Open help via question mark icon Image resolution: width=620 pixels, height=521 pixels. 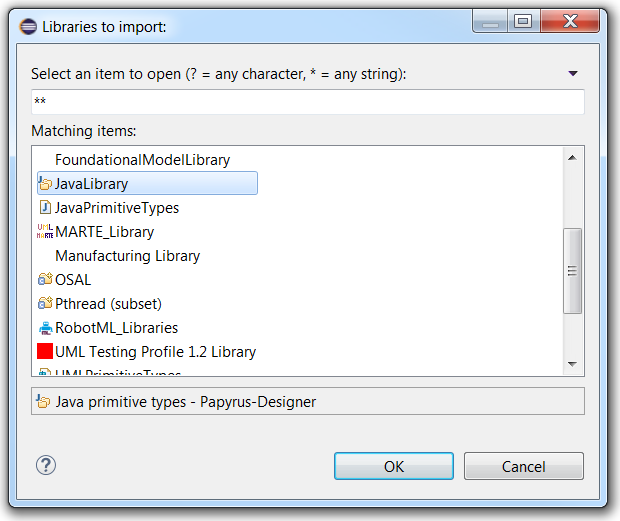tap(46, 465)
